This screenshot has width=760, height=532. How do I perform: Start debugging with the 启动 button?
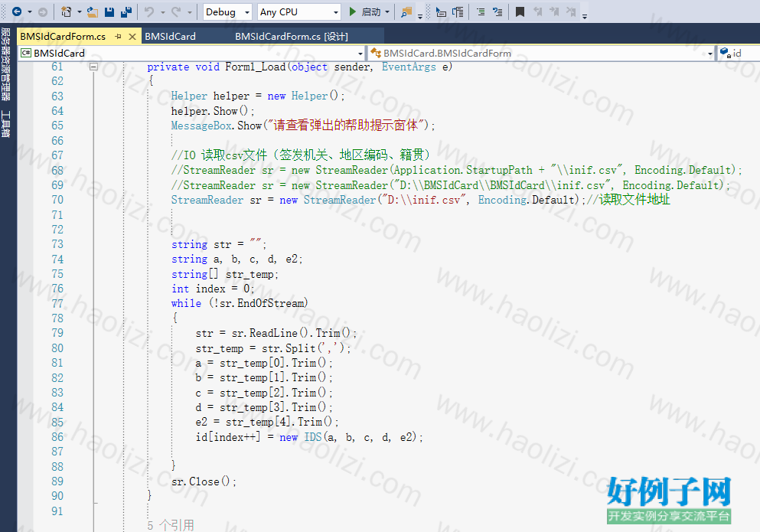point(365,11)
